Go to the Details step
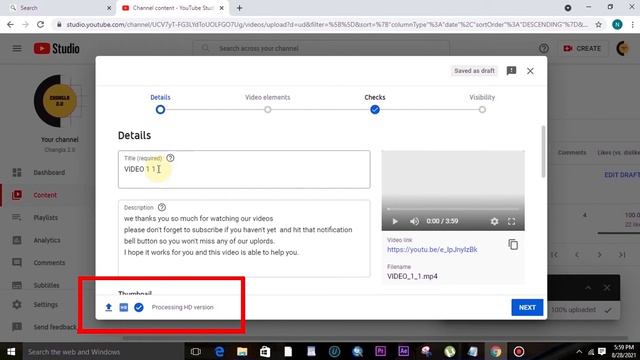 click(x=160, y=103)
